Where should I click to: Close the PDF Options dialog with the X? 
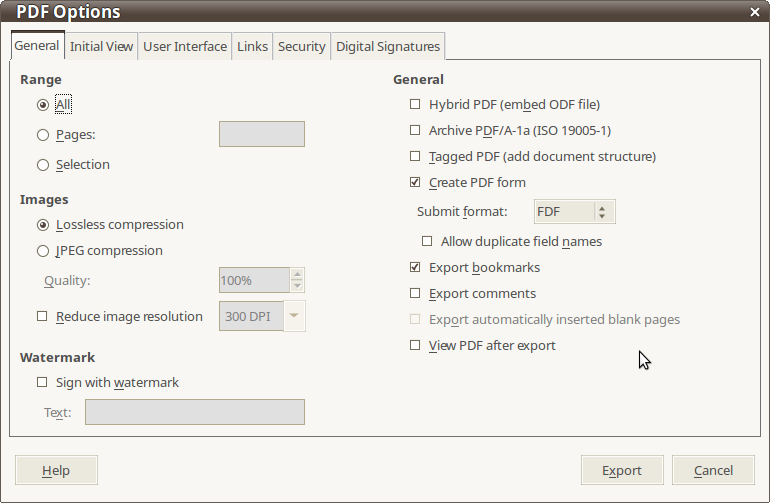point(755,12)
